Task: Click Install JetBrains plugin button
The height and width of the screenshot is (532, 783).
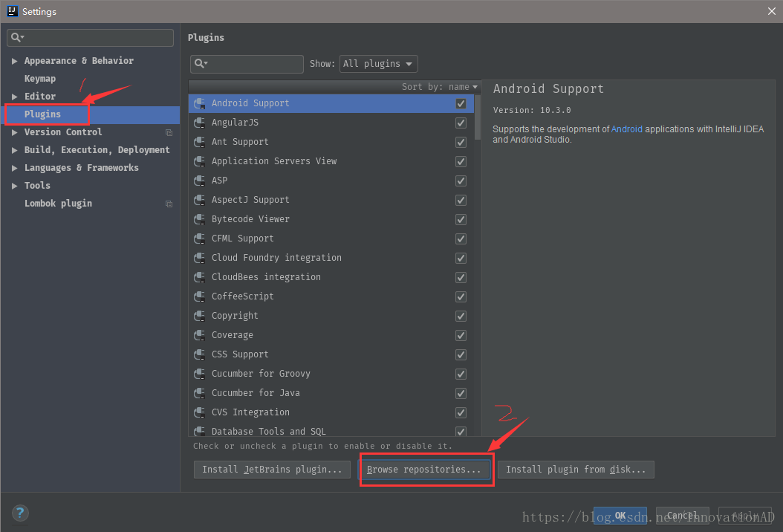Action: tap(272, 469)
